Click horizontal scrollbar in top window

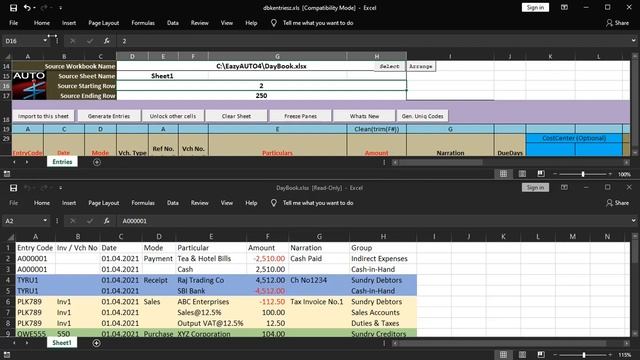pos(441,162)
